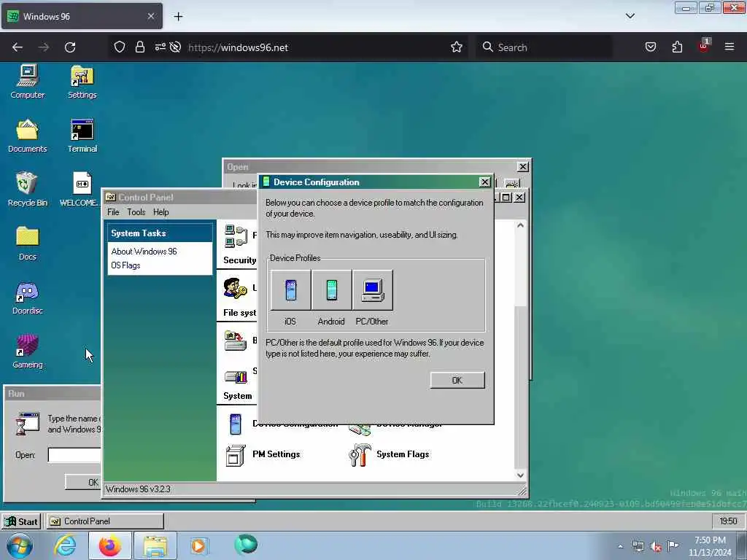The height and width of the screenshot is (560, 747).
Task: Select the Android device profile
Action: coord(332,290)
